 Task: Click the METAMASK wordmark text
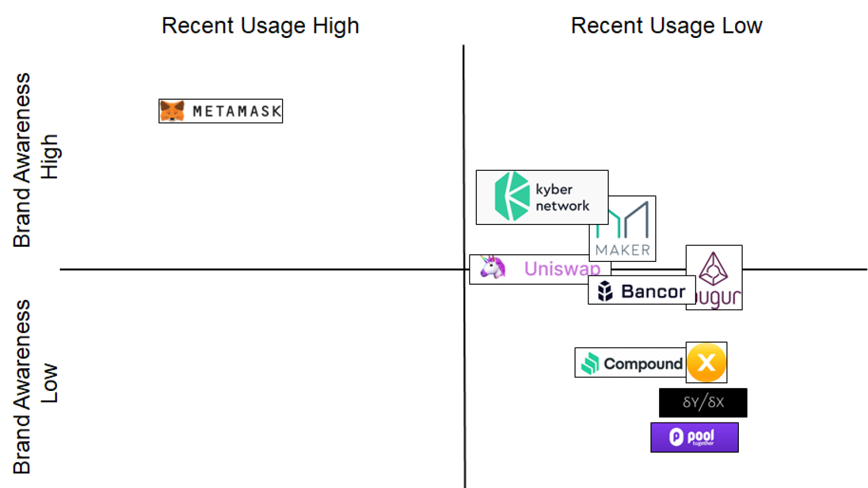tap(237, 112)
